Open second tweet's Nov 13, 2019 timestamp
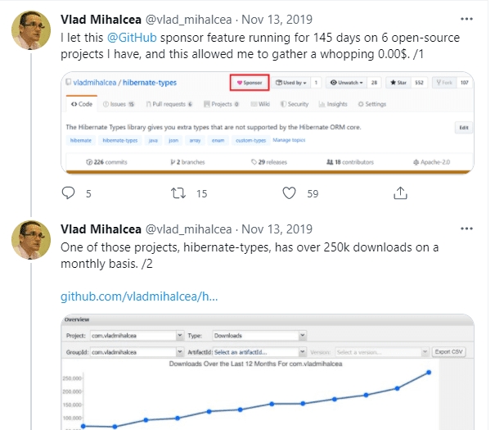Screen dimensions: 504x430 [277, 229]
